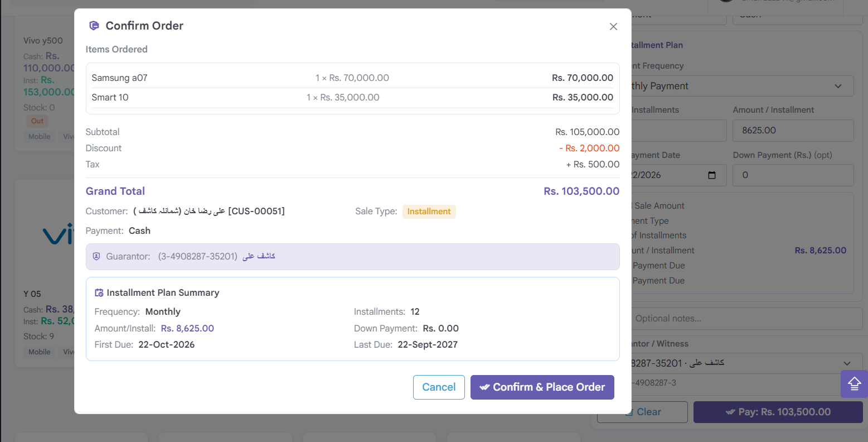This screenshot has height=442, width=868.
Task: Select the Smart 10 item name
Action: [110, 98]
